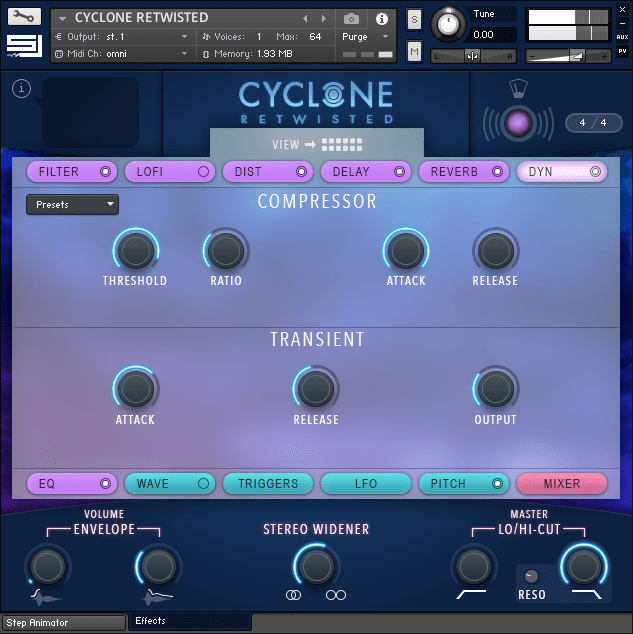The width and height of the screenshot is (633, 634).
Task: Open the TRIGGERS panel button
Action: [267, 484]
